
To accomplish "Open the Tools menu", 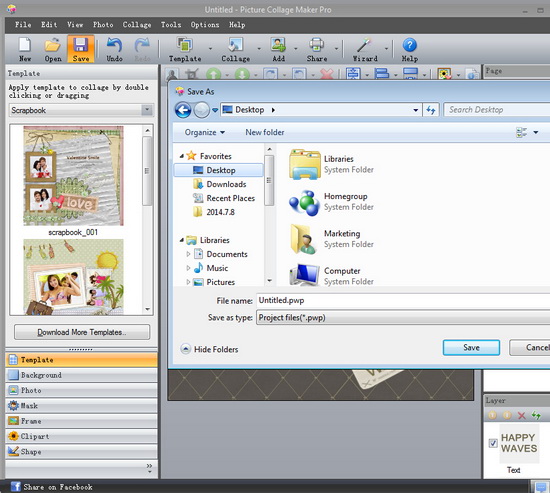I will coord(171,25).
